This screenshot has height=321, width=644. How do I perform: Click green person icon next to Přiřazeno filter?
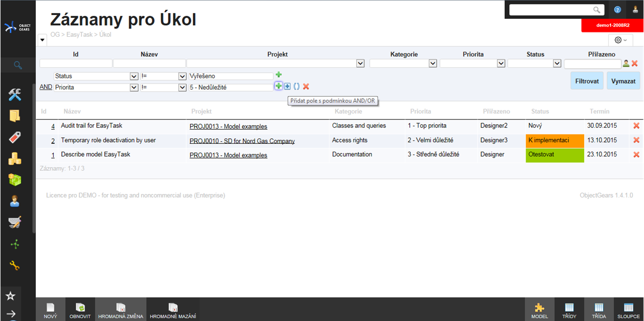626,63
